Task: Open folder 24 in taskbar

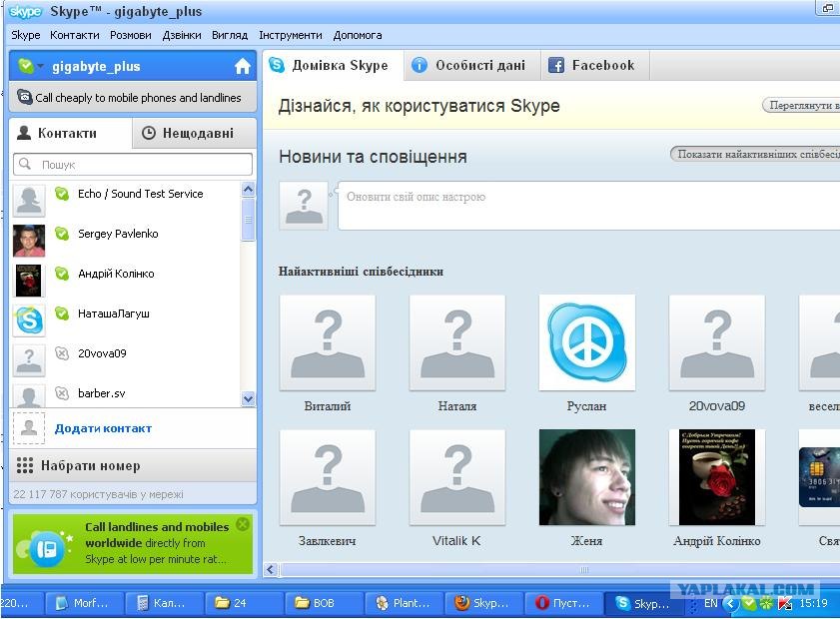Action: tap(244, 603)
